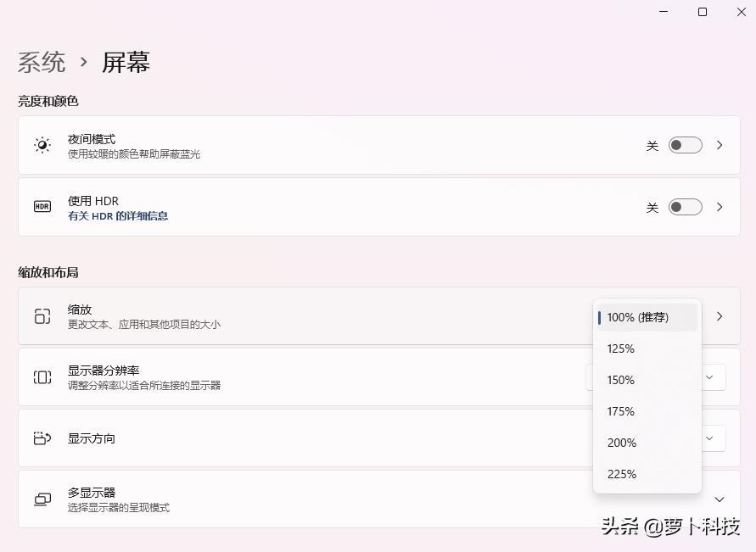Click the 缩放 scaling icon
The height and width of the screenshot is (552, 756).
[x=42, y=316]
